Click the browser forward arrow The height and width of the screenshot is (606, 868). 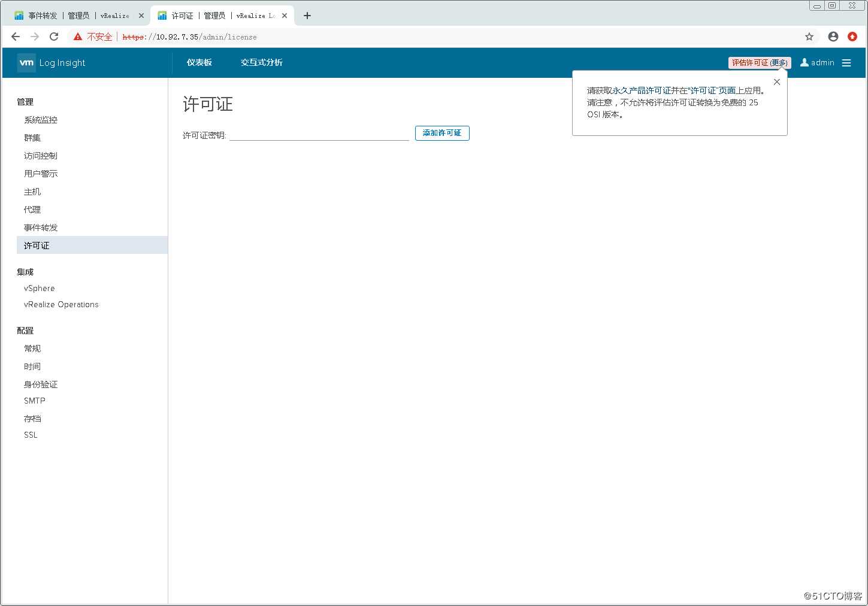[35, 37]
